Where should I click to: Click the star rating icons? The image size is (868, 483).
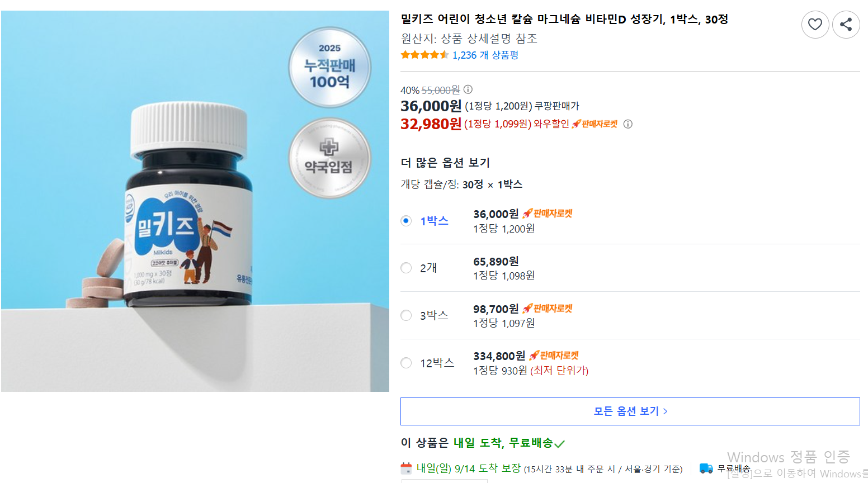(x=424, y=55)
